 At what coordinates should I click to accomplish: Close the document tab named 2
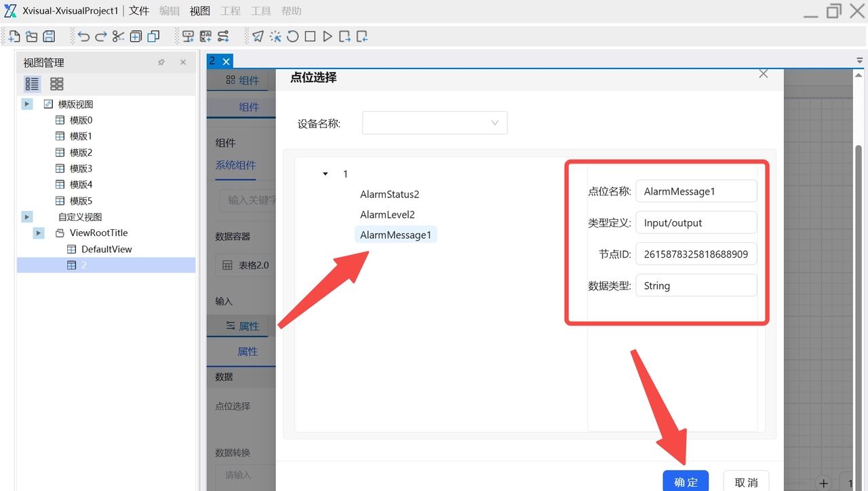226,62
